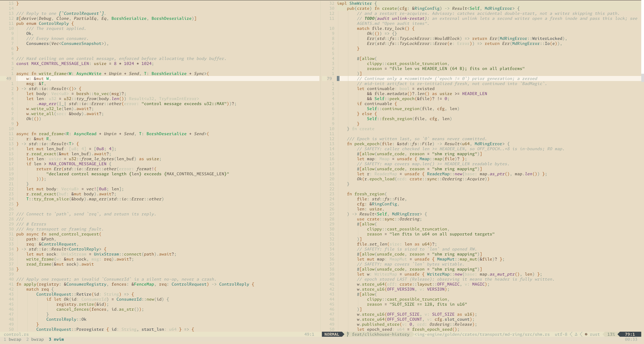Click current line number 79 in right gutter
Viewport: 644px width, 344px height.
[329, 79]
